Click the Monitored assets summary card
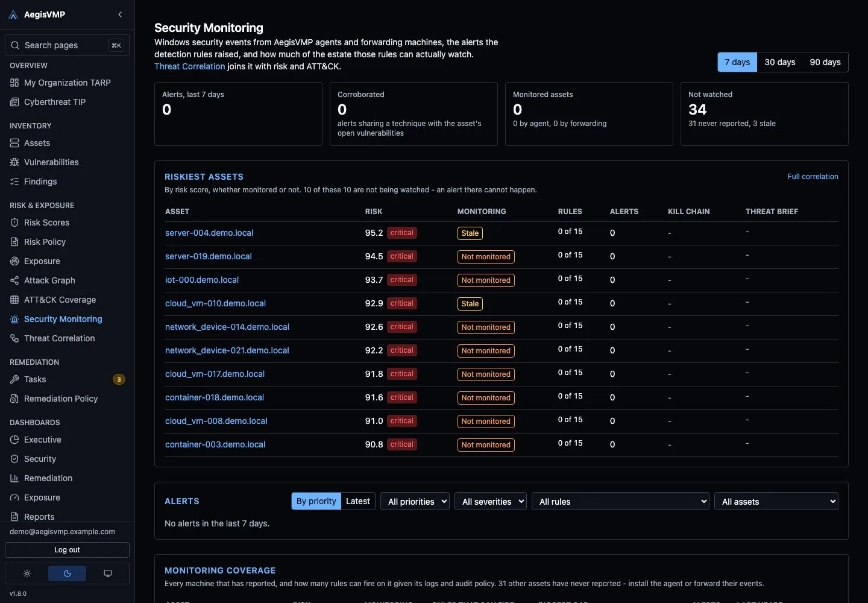The image size is (868, 603). 589,114
